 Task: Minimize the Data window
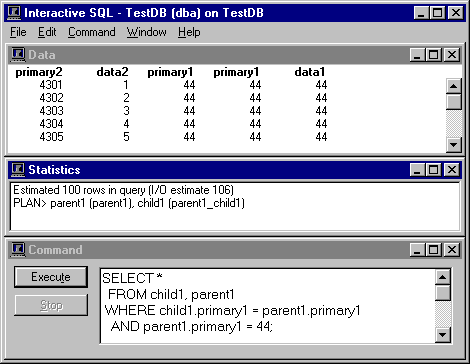417,55
